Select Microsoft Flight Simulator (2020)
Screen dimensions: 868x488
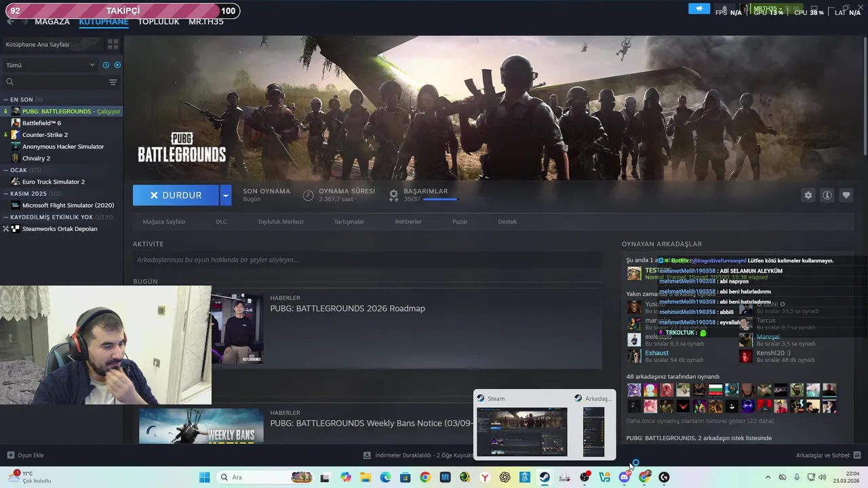(68, 205)
